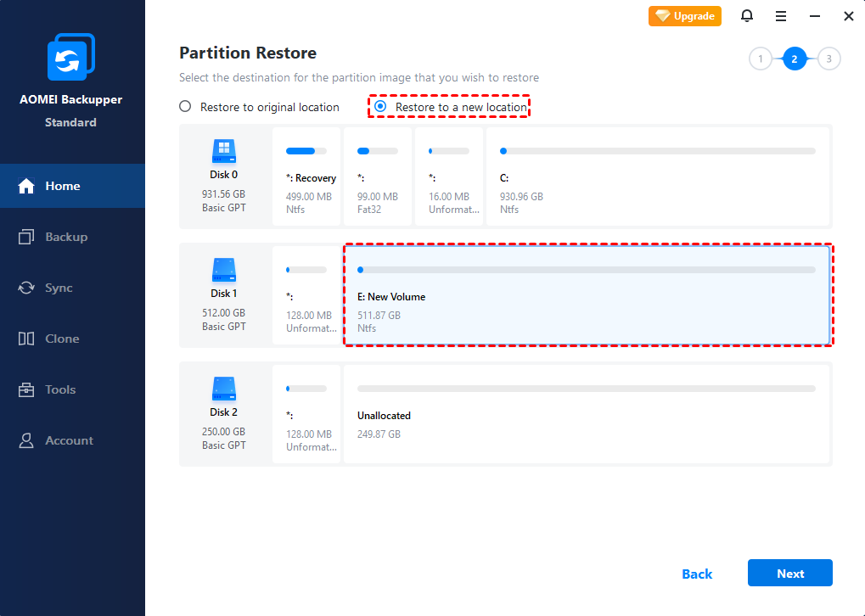Go to wizard step 3
865x616 pixels.
[x=828, y=59]
